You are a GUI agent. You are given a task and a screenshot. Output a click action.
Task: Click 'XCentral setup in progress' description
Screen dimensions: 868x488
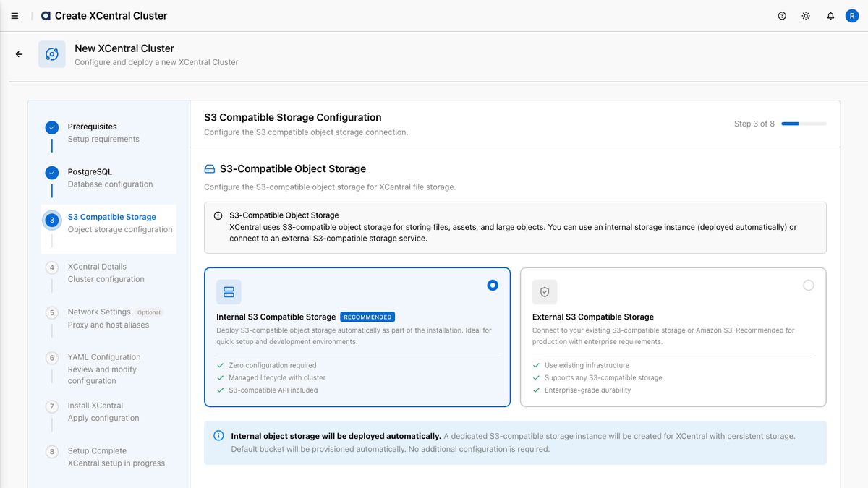click(116, 463)
